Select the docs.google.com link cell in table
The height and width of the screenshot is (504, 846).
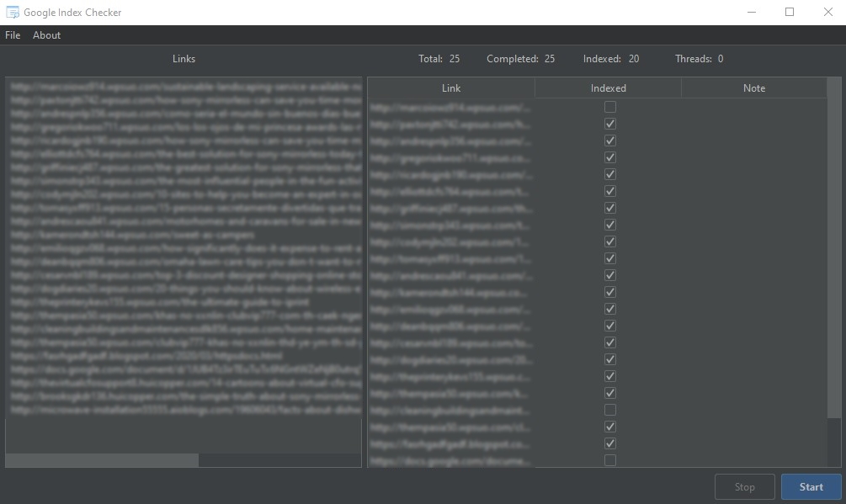click(x=451, y=461)
